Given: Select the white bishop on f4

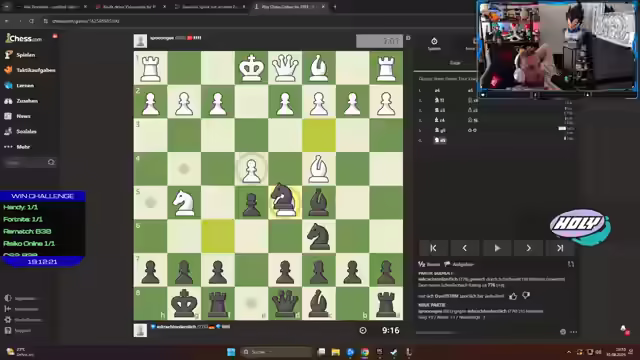Looking at the screenshot, I should click(319, 169).
